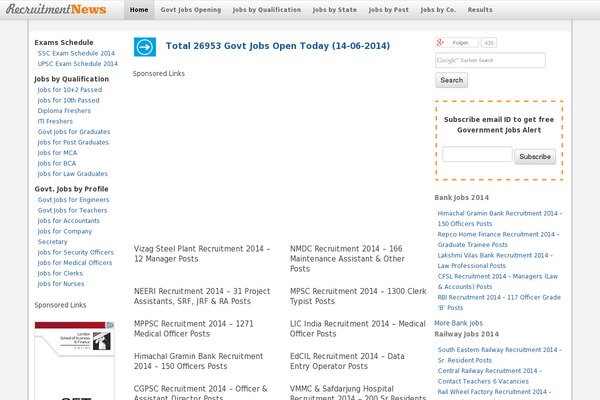The width and height of the screenshot is (600, 400).
Task: Open Jobs by State menu
Action: pos(334,10)
